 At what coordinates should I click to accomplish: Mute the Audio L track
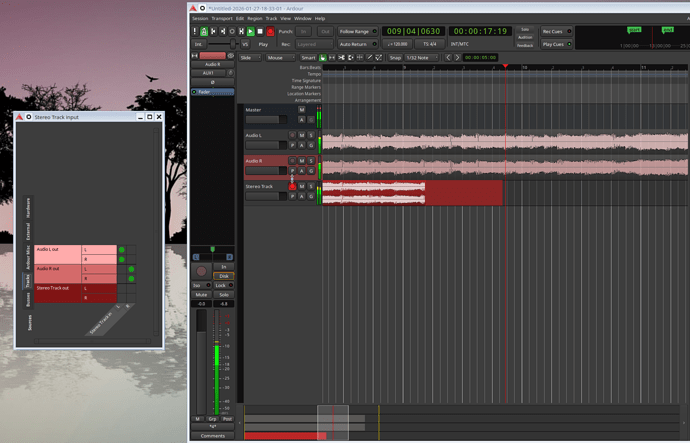tap(302, 134)
